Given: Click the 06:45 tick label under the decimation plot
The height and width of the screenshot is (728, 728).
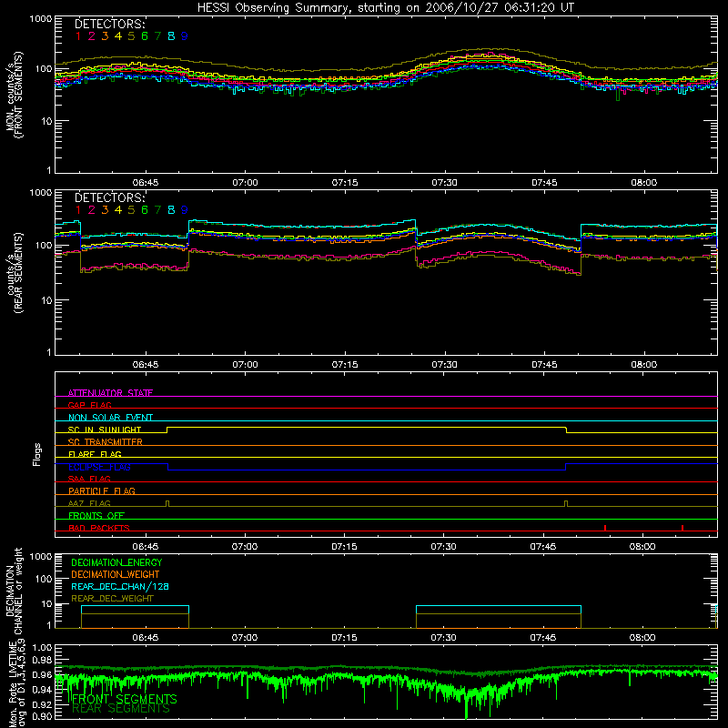Looking at the screenshot, I should (146, 638).
